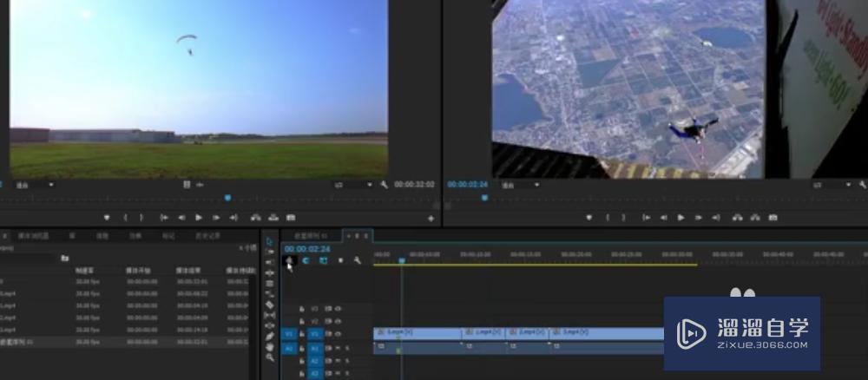Lock the V2 track
The width and height of the screenshot is (868, 380).
coord(302,321)
